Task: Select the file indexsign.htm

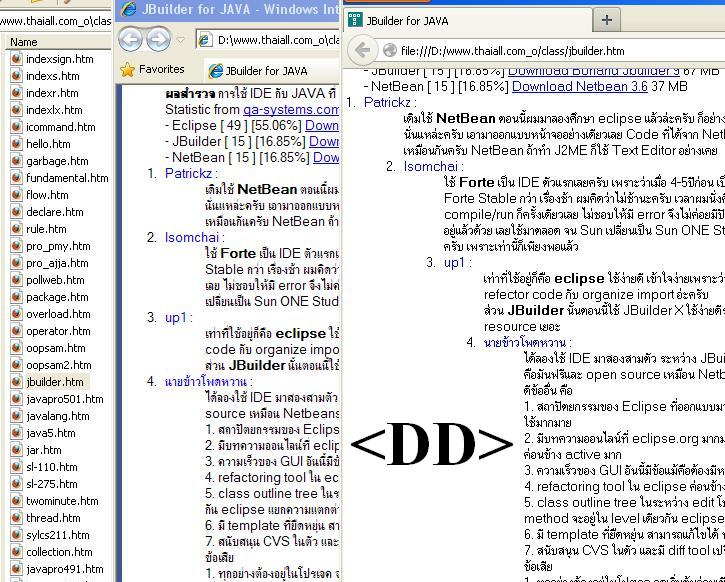Action: pos(60,59)
